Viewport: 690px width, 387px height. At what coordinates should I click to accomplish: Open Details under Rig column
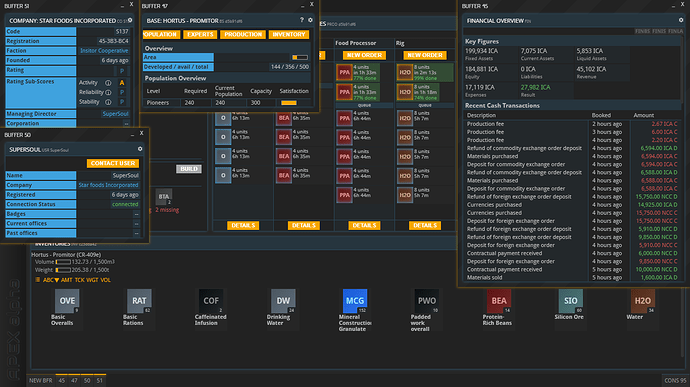click(x=425, y=225)
